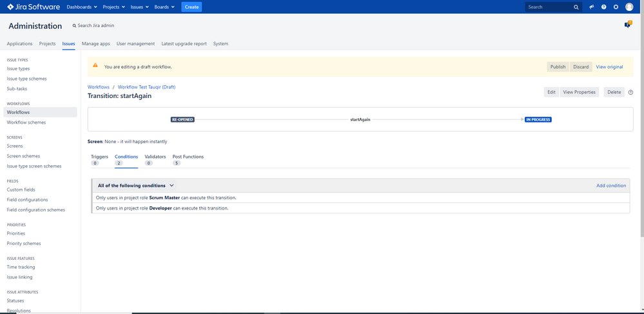
Task: Click the RE-OPENED status lozenge
Action: [x=182, y=119]
